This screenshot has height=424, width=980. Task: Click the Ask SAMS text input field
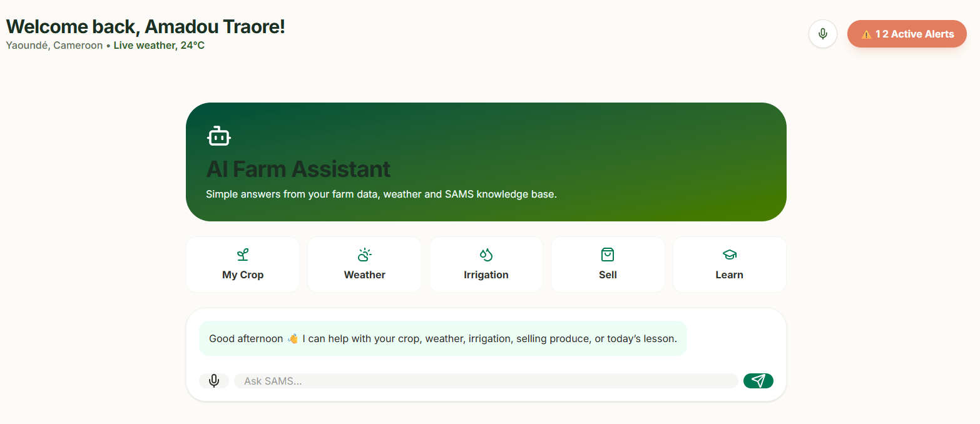pyautogui.click(x=486, y=381)
